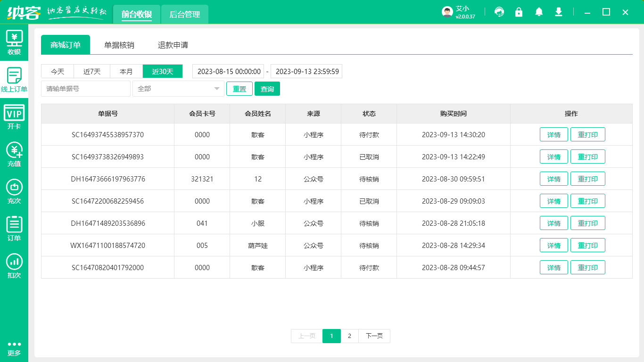This screenshot has width=644, height=362.
Task: Switch date range to 本月
Action: 126,71
